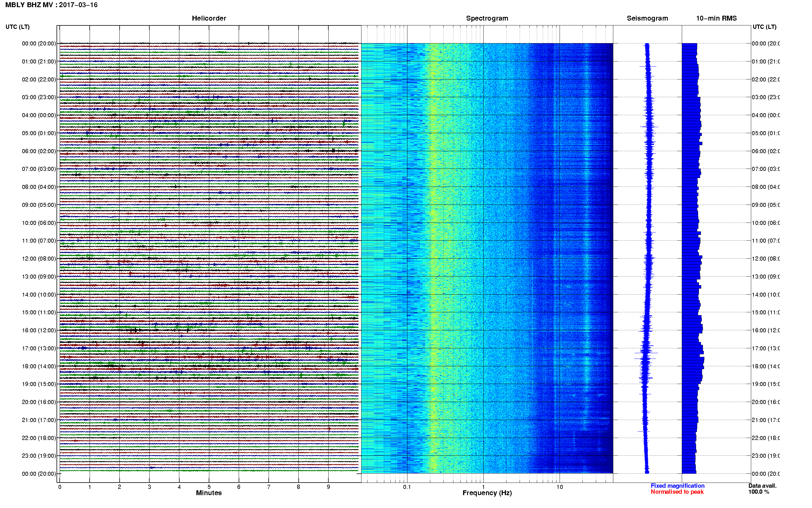Click the left 13:00 (09:00) time label
This screenshot has height=508, width=812.
coord(39,277)
